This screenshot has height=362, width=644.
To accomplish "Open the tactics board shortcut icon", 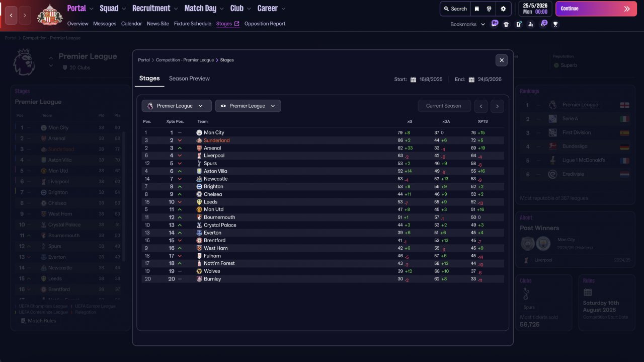I will [519, 24].
